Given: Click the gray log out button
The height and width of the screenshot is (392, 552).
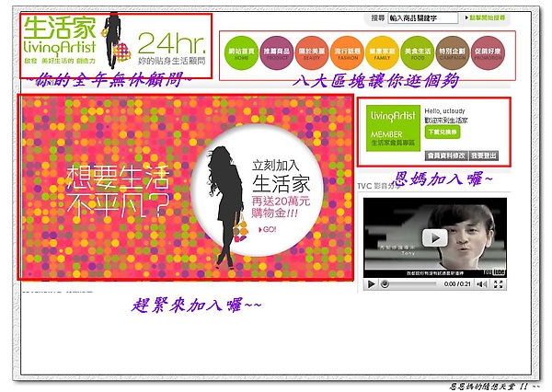Looking at the screenshot, I should pos(484,156).
